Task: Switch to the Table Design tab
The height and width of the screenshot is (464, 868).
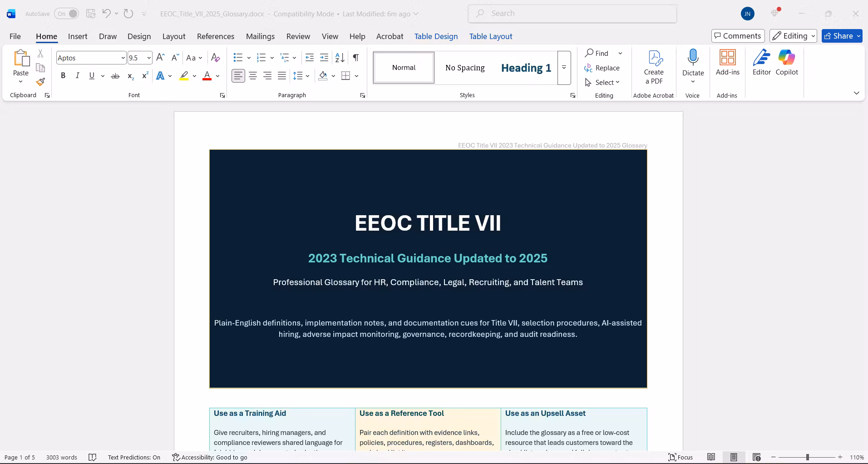Action: (x=436, y=36)
